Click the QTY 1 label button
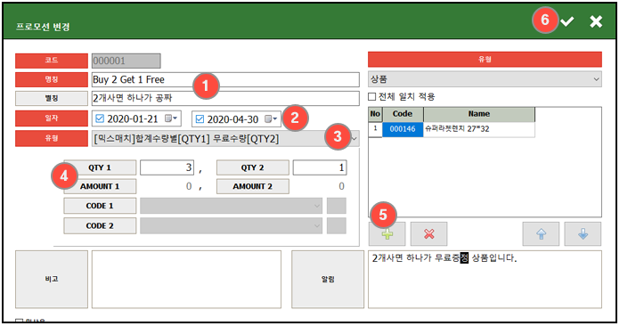Screen dimensions: 644x326 pyautogui.click(x=100, y=167)
